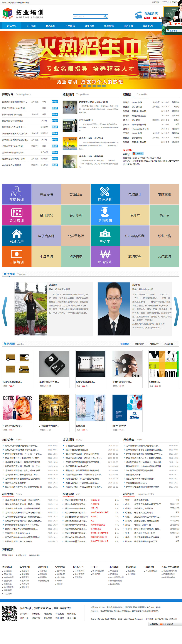Open the 电脑文秘 course tile
This screenshot has height=644, width=182.
pyautogui.click(x=164, y=194)
